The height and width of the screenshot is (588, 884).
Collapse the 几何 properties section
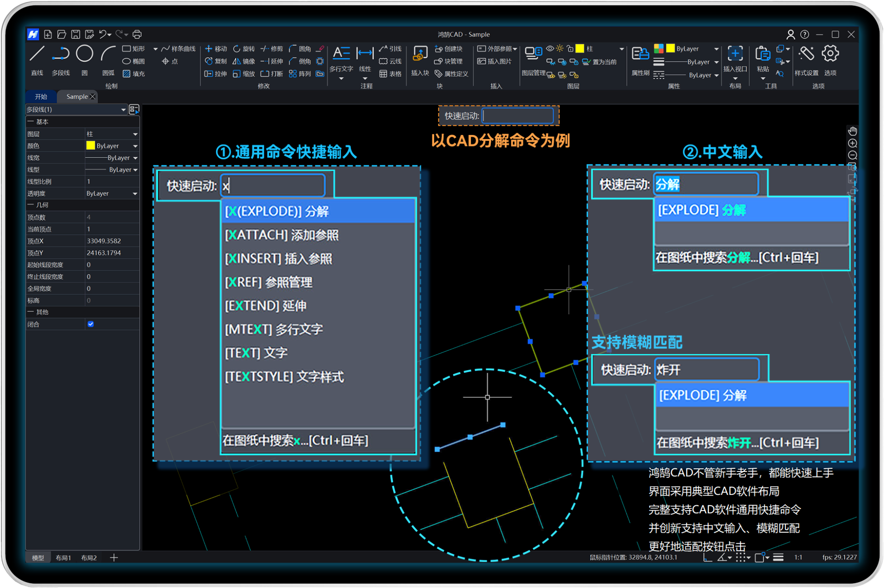pos(31,205)
